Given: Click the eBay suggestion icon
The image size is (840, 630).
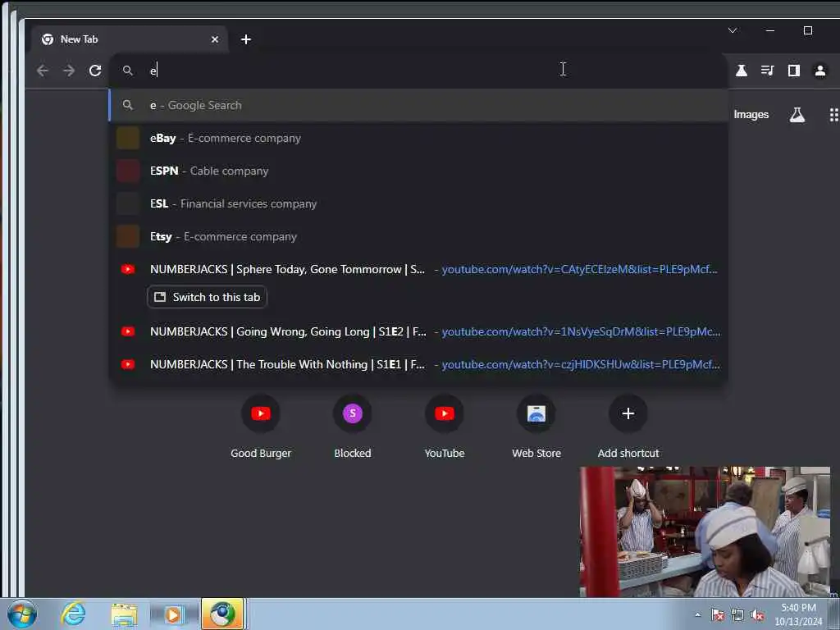Looking at the screenshot, I should tap(128, 138).
